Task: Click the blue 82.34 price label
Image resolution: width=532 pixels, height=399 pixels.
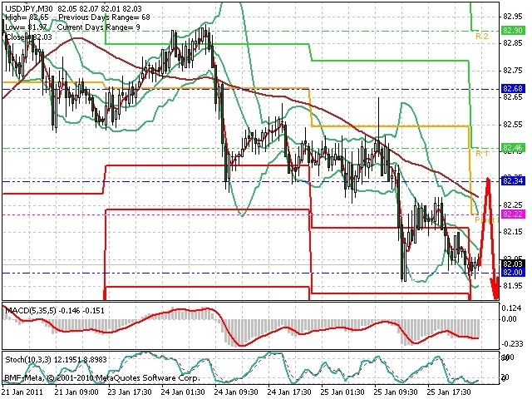Action: [513, 181]
